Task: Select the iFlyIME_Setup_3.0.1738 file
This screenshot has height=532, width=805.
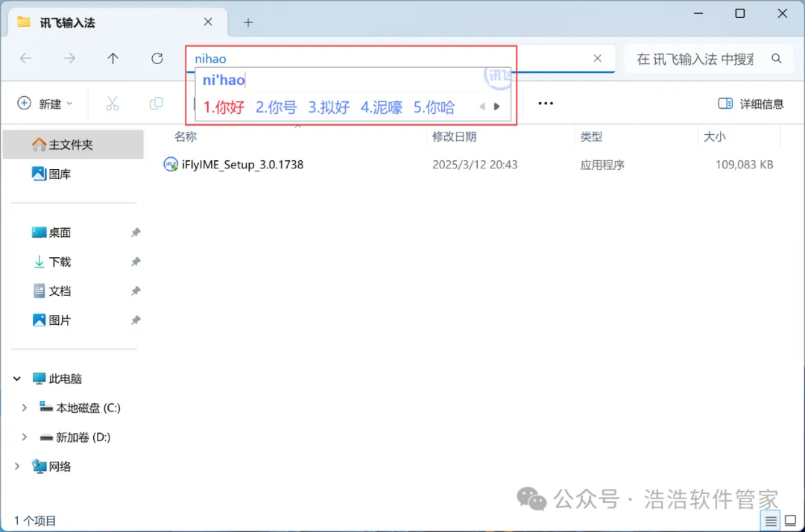Action: tap(242, 165)
